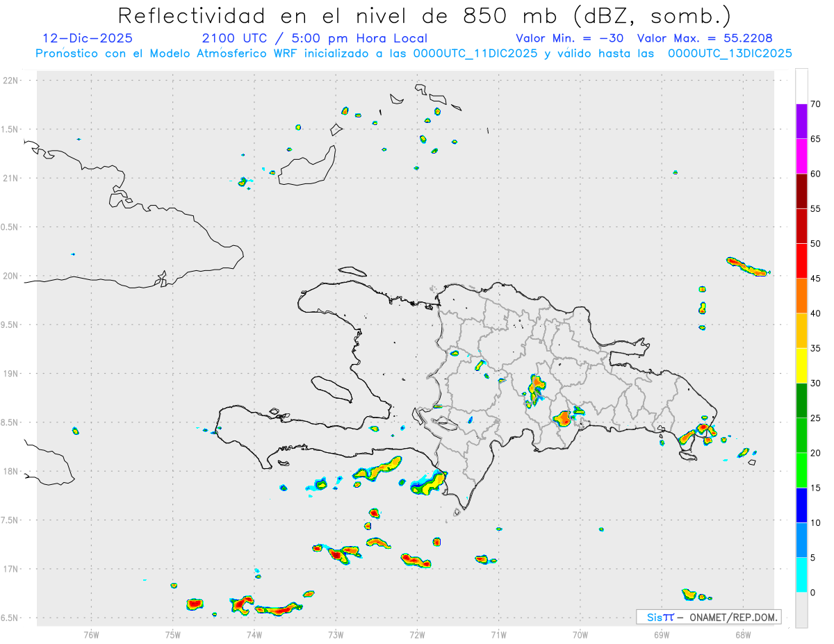Click the "76W" longitude axis label

coord(91,634)
